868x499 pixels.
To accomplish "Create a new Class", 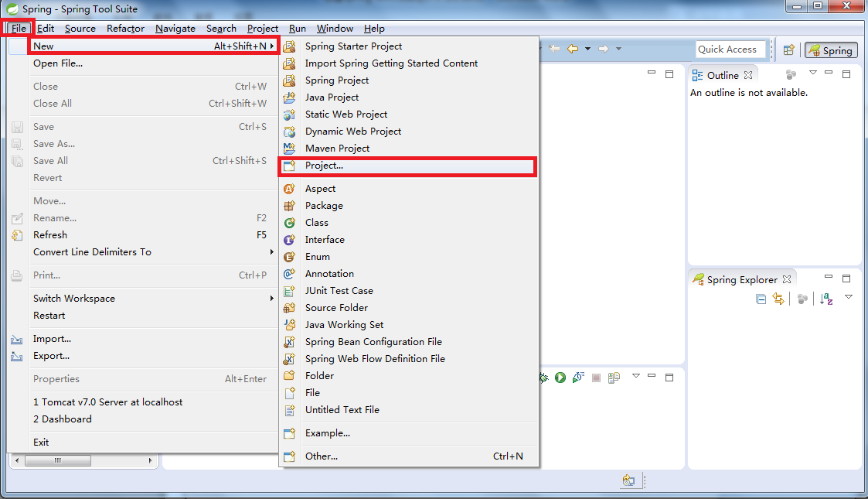I will click(x=408, y=223).
